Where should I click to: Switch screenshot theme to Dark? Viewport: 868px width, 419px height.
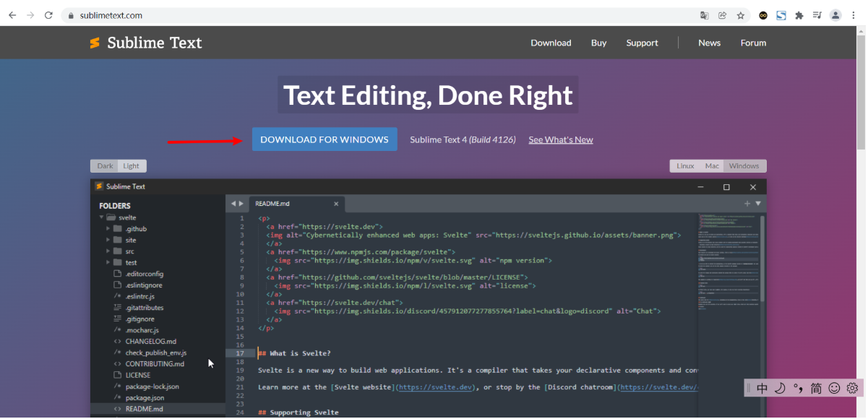(106, 166)
